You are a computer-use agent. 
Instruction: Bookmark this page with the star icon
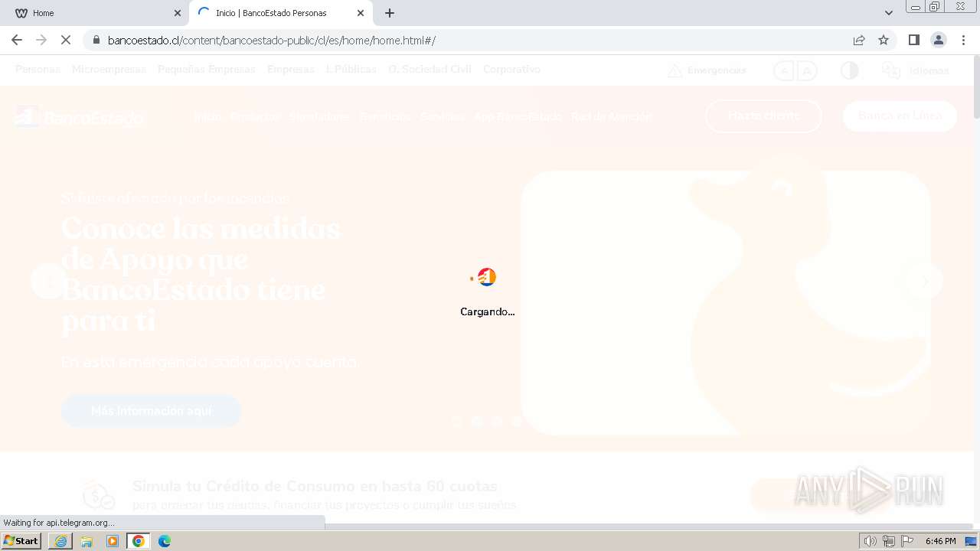point(884,40)
